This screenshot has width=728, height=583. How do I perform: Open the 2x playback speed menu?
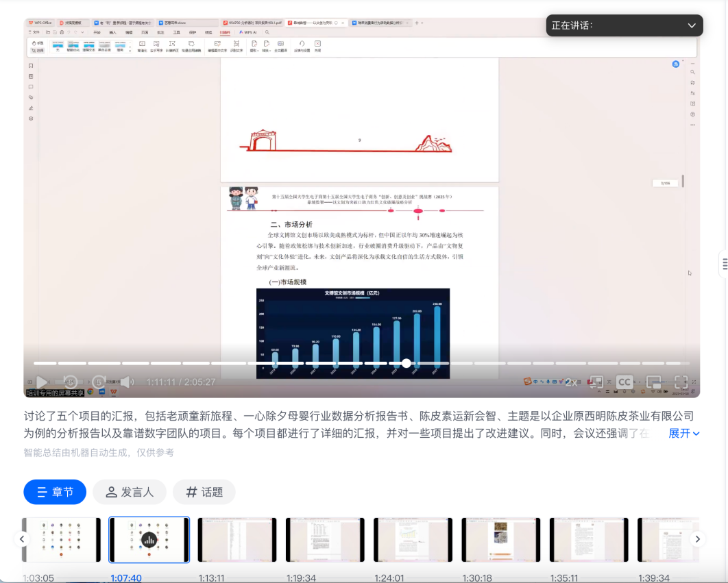(x=570, y=382)
